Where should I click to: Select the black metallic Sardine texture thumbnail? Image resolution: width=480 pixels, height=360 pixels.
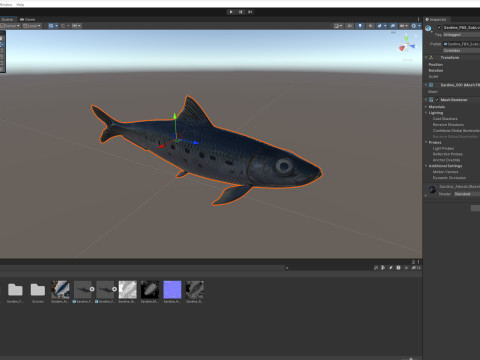[150, 289]
